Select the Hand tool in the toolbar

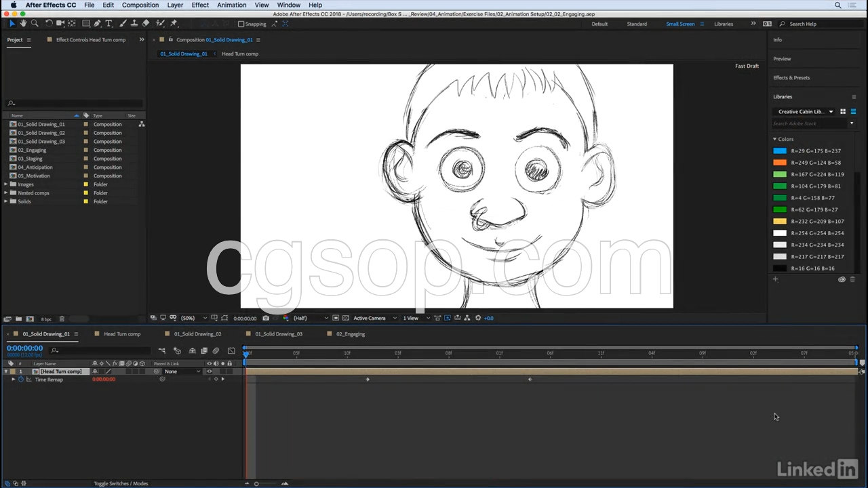tap(23, 23)
